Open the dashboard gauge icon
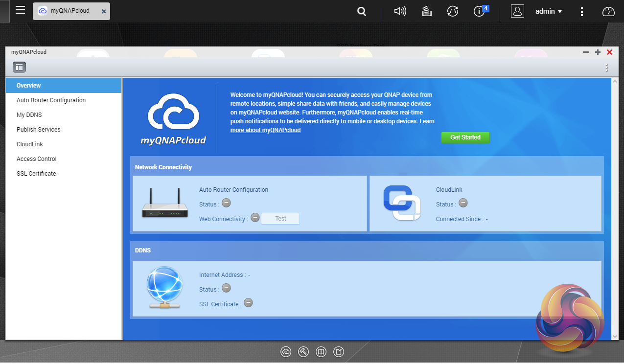The image size is (624, 364). click(x=608, y=11)
